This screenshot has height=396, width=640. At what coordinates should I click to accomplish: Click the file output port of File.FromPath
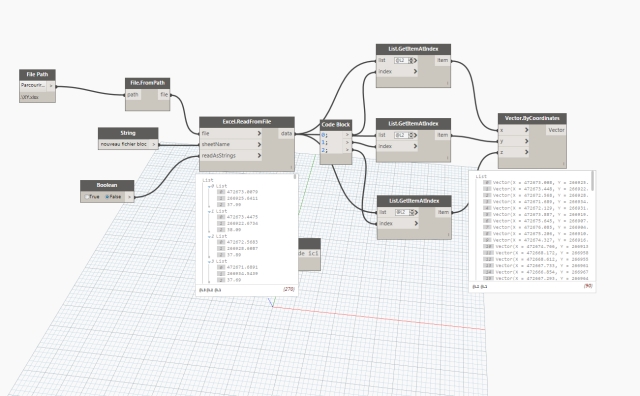164,95
